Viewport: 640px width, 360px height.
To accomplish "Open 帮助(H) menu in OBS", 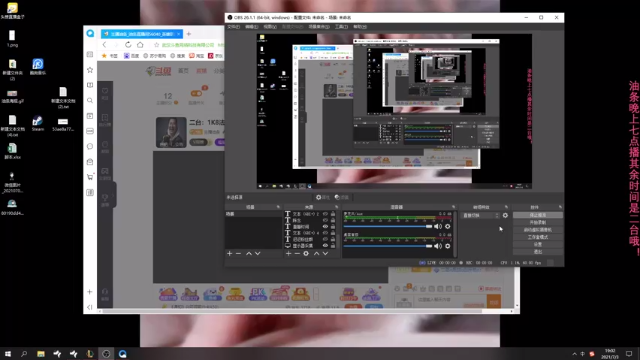I will [360, 27].
